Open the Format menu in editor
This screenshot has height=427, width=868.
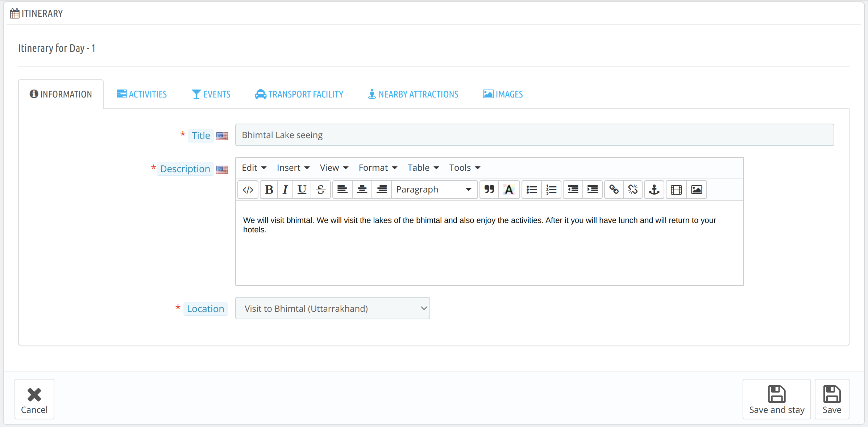(x=378, y=168)
